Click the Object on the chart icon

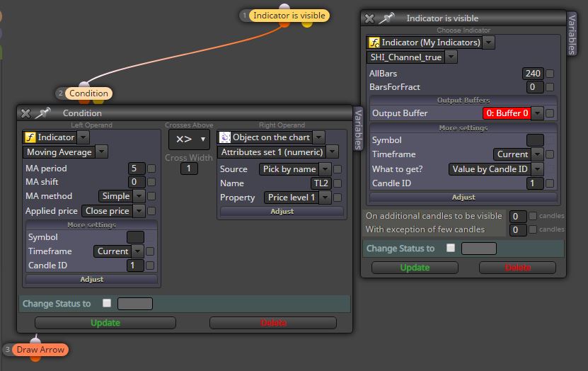click(224, 137)
